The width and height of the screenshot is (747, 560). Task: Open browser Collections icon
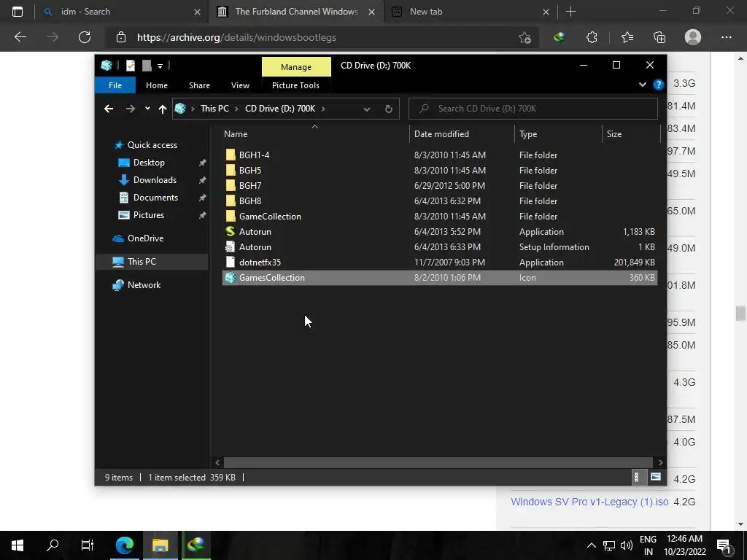[659, 37]
